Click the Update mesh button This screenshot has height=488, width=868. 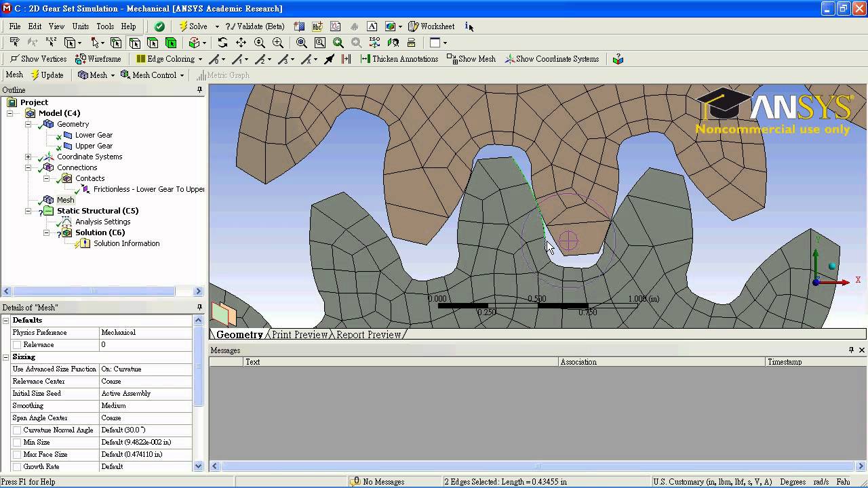coord(47,75)
